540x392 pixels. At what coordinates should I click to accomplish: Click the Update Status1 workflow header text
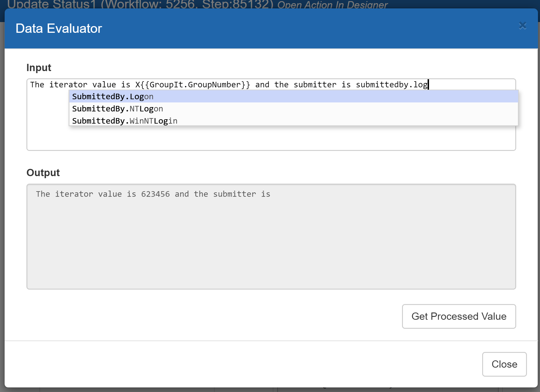140,4
